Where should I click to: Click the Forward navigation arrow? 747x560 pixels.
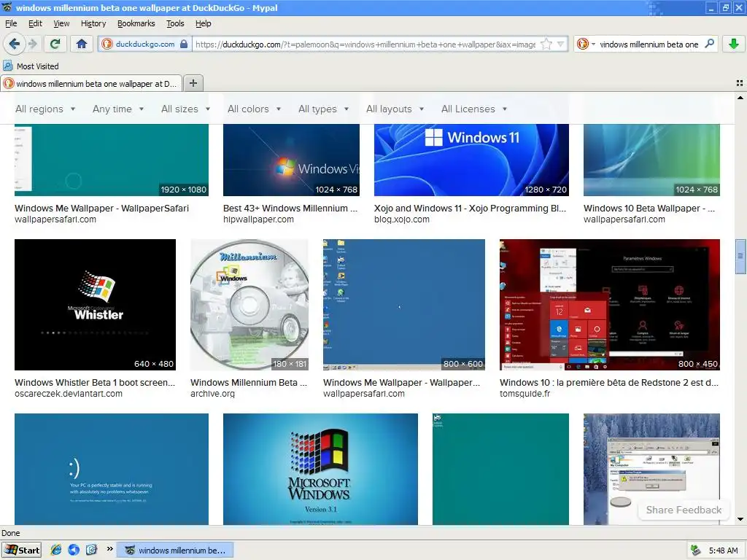pos(32,44)
